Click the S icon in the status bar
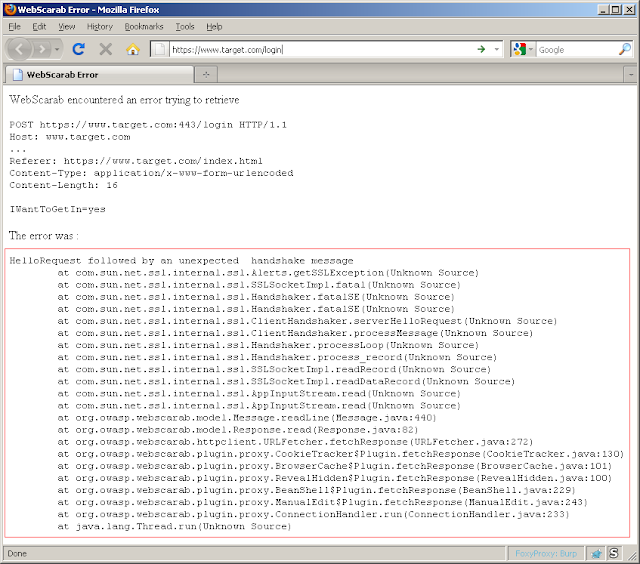The image size is (640, 564). 614,553
